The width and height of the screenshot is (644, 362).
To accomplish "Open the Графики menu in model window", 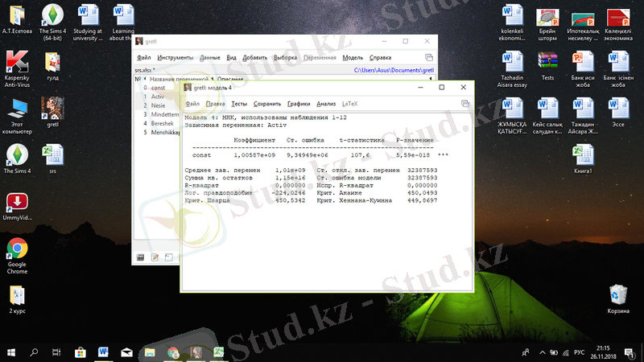I will click(299, 104).
